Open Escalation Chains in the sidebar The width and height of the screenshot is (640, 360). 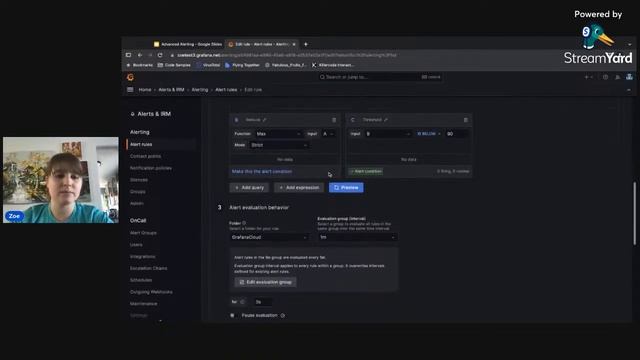149,268
